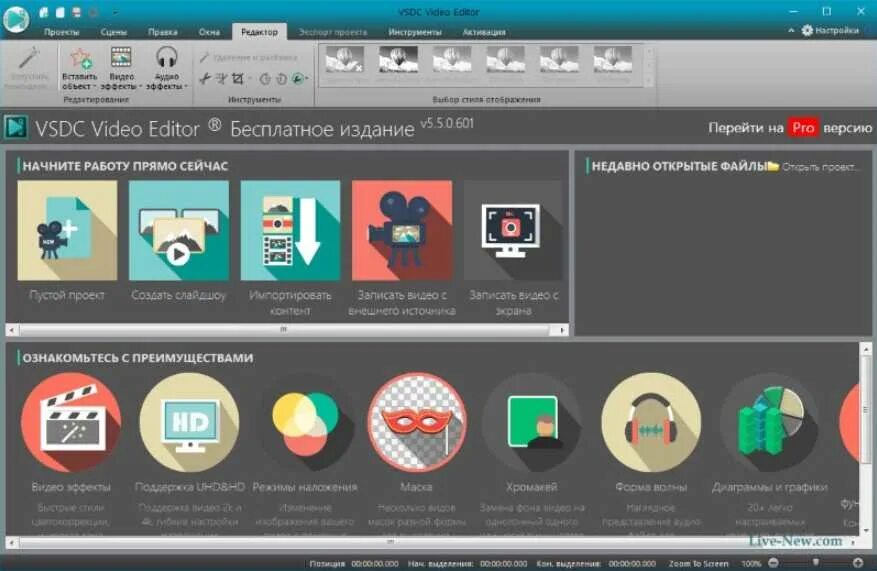The height and width of the screenshot is (571, 877).
Task: Click the Записать видео с экрана tile
Action: (513, 230)
